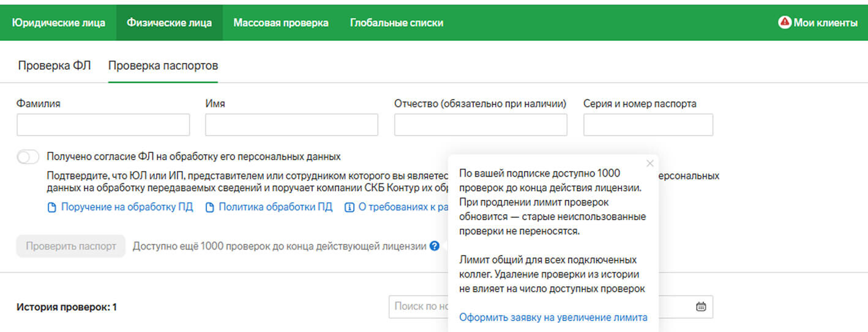Follow the Оформить заявку на увеличение лимита link
The height and width of the screenshot is (332, 868).
553,317
